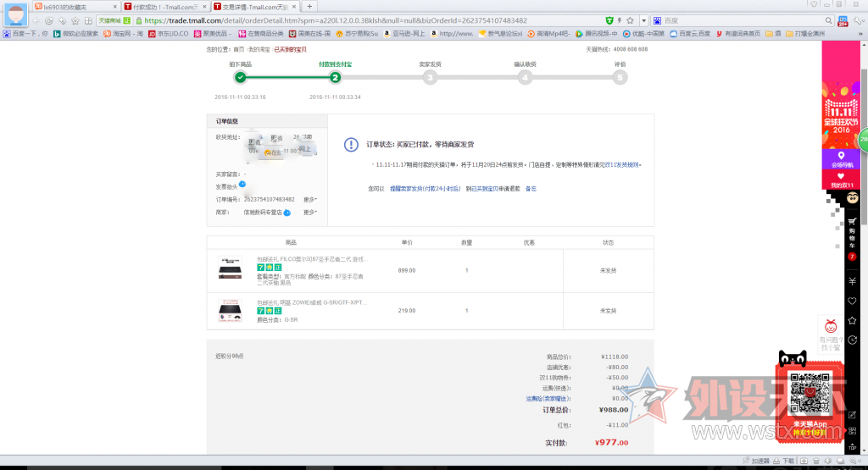This screenshot has height=470, width=868.
Task: Click the undo-close-tab arrow icon
Action: (x=62, y=20)
